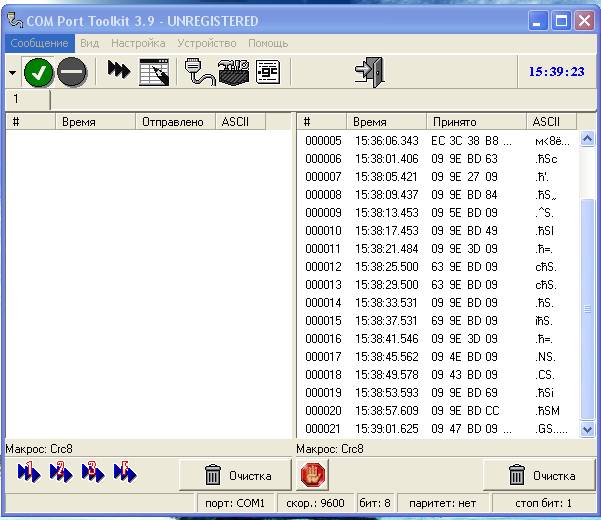Select received row 000005
This screenshot has height=520, width=601.
click(x=437, y=141)
